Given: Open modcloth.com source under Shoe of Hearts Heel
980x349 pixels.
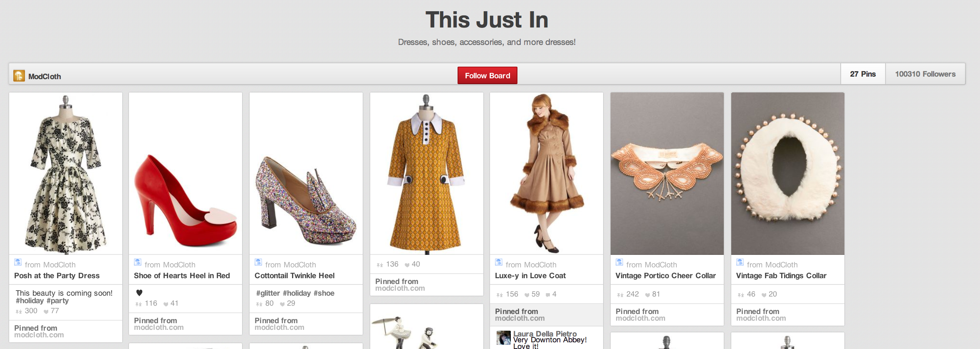Looking at the screenshot, I should pyautogui.click(x=159, y=327).
